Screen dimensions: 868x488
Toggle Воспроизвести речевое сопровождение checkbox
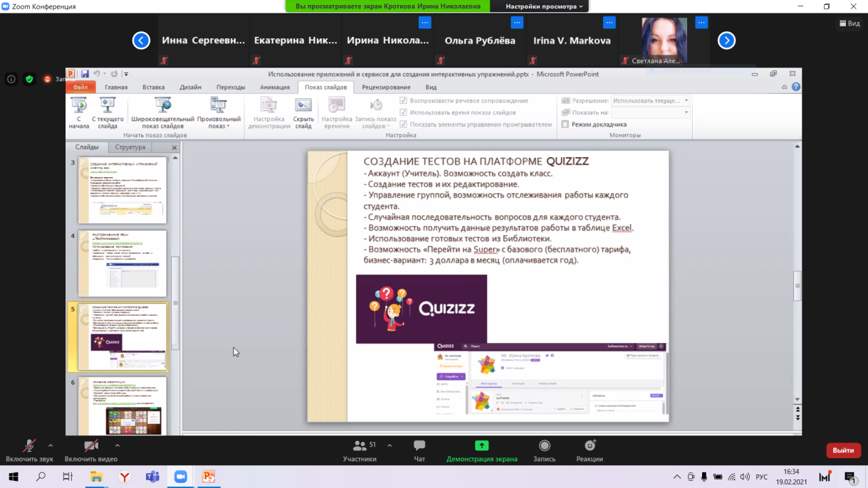click(x=404, y=101)
